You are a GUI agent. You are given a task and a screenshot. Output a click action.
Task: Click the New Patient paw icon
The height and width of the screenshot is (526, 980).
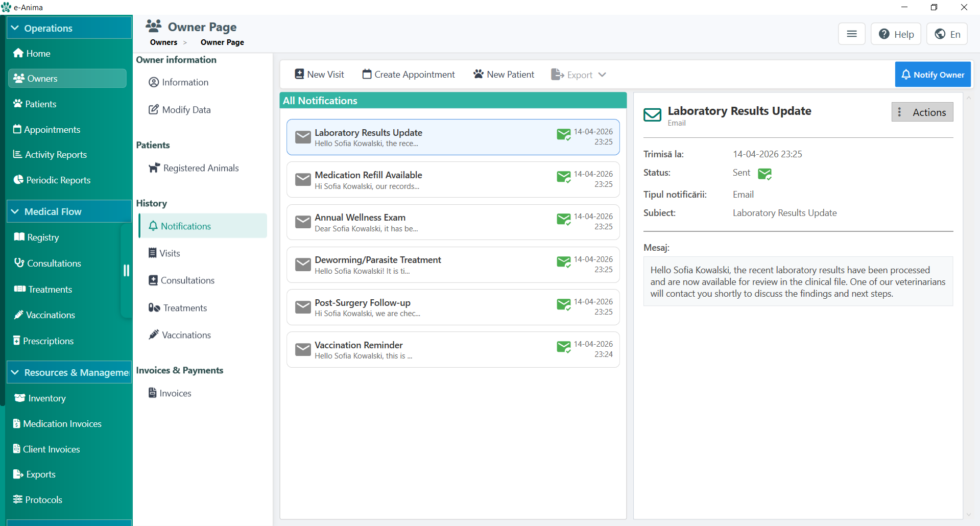point(478,74)
